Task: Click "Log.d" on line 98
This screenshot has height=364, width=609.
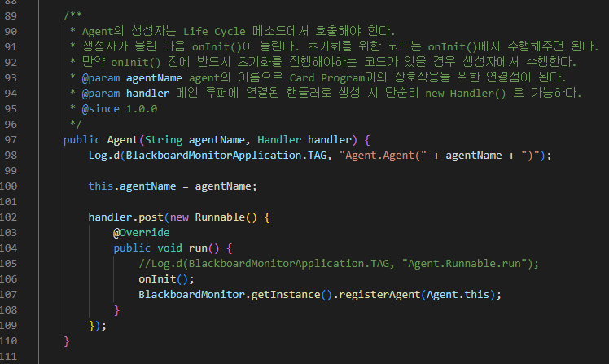Action: click(x=104, y=156)
